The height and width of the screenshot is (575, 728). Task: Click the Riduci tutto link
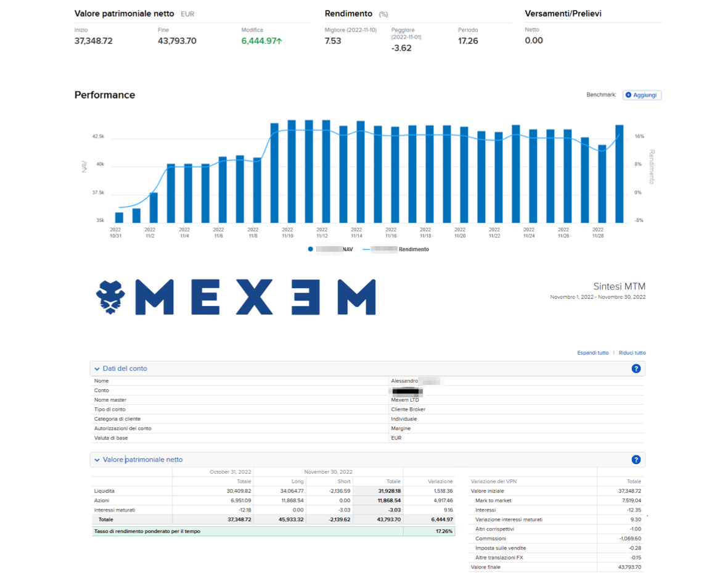[x=632, y=353]
